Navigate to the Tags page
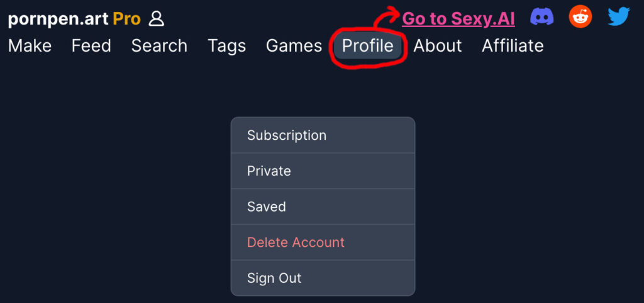This screenshot has width=644, height=303. pos(226,46)
